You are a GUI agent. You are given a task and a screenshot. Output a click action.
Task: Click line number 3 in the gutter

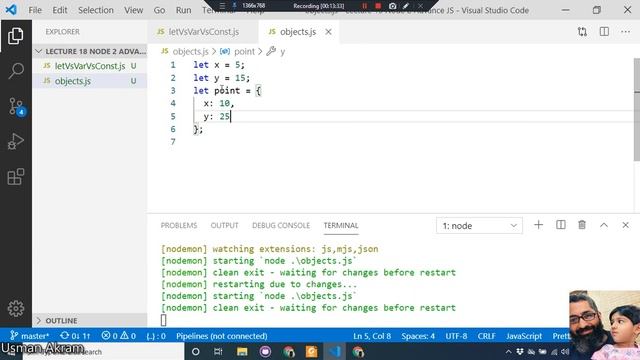173,91
